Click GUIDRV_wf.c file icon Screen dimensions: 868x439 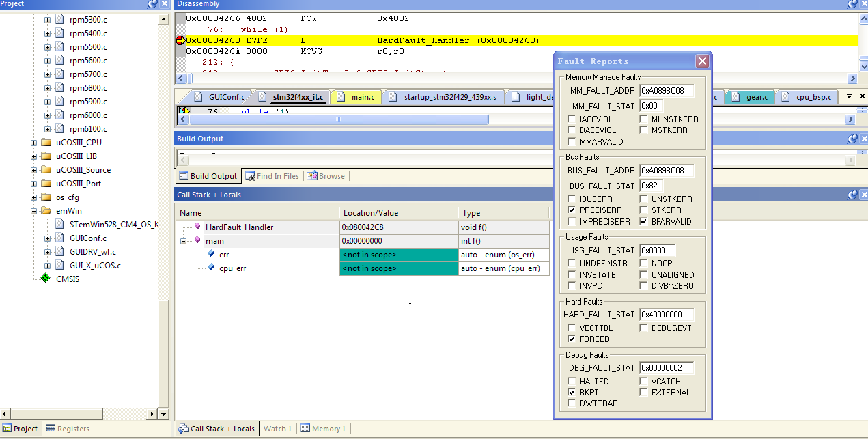(59, 252)
